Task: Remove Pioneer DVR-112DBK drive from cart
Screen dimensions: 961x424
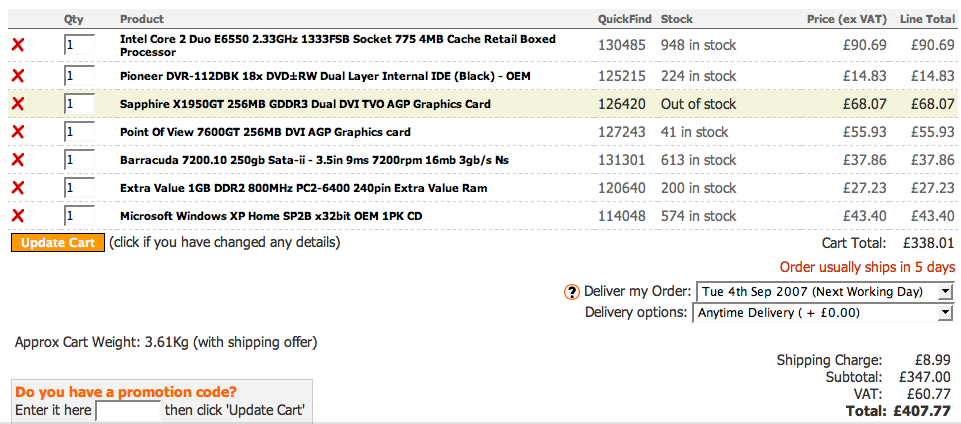Action: (x=18, y=76)
